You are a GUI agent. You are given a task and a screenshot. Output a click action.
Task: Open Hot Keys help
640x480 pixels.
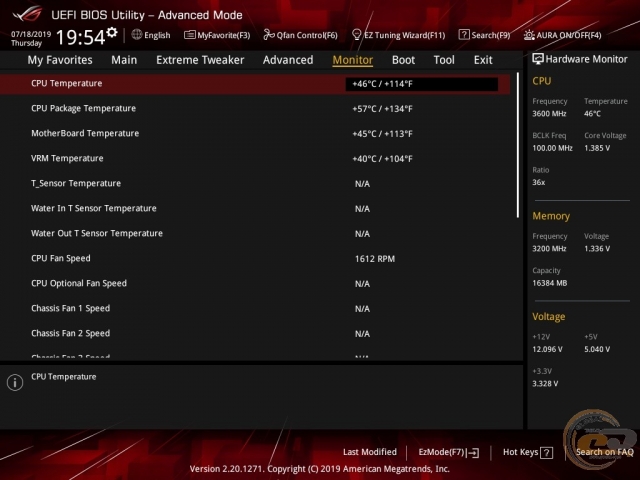528,452
